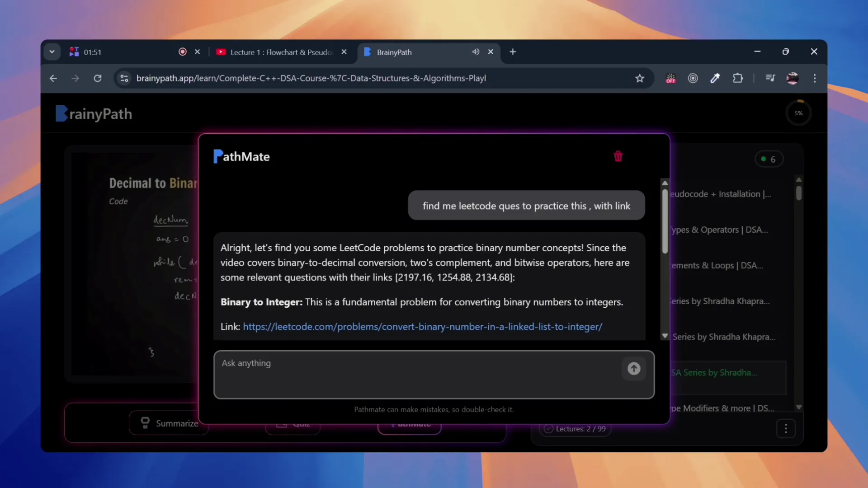The height and width of the screenshot is (488, 868).
Task: Click the online count badge showing 6
Action: [x=768, y=159]
